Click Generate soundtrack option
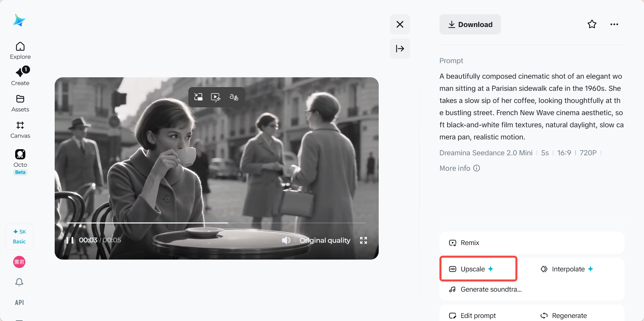The image size is (644, 321). point(485,289)
